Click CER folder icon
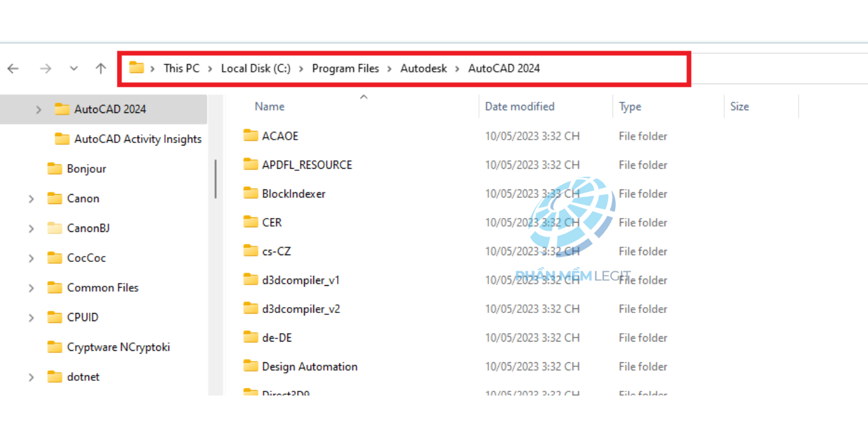 pyautogui.click(x=251, y=222)
